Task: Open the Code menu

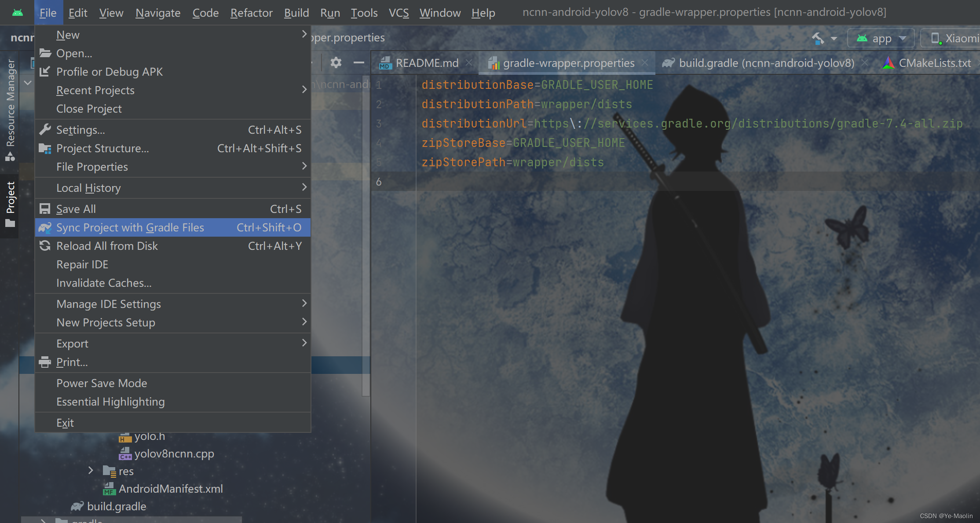Action: point(205,13)
